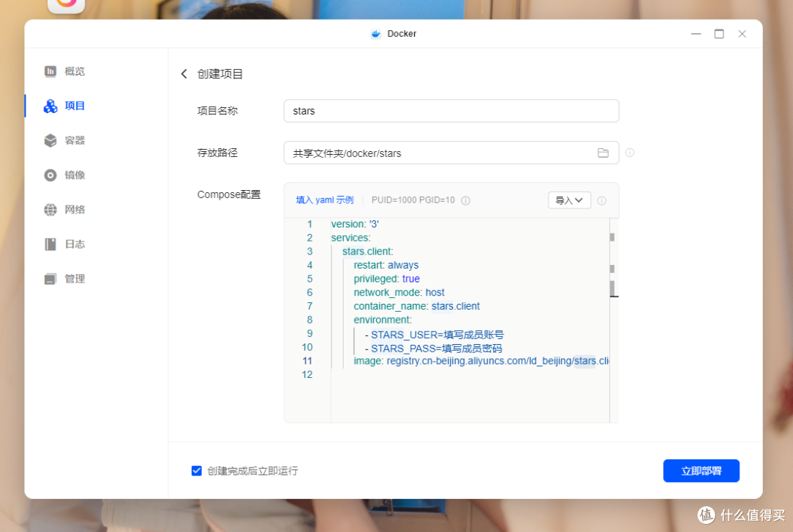Maximize the Docker window

click(x=719, y=34)
